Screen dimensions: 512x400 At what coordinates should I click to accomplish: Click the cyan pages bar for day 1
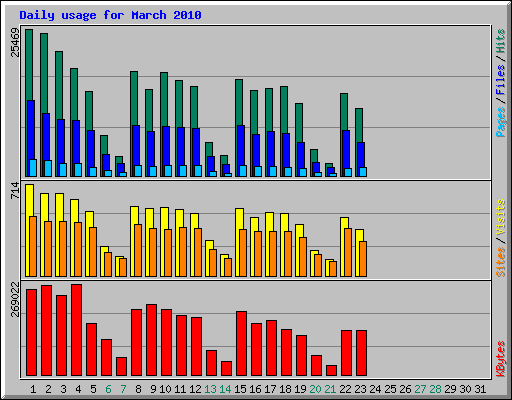pos(33,168)
